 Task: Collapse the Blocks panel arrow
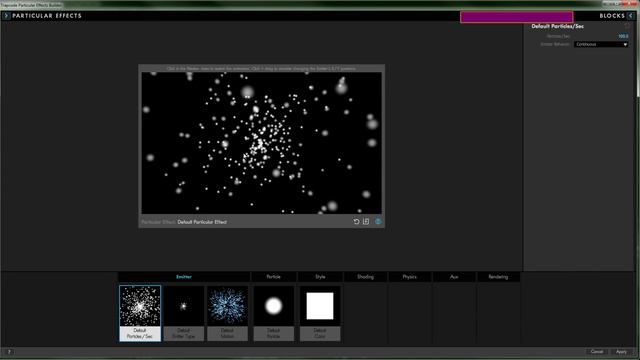631,16
